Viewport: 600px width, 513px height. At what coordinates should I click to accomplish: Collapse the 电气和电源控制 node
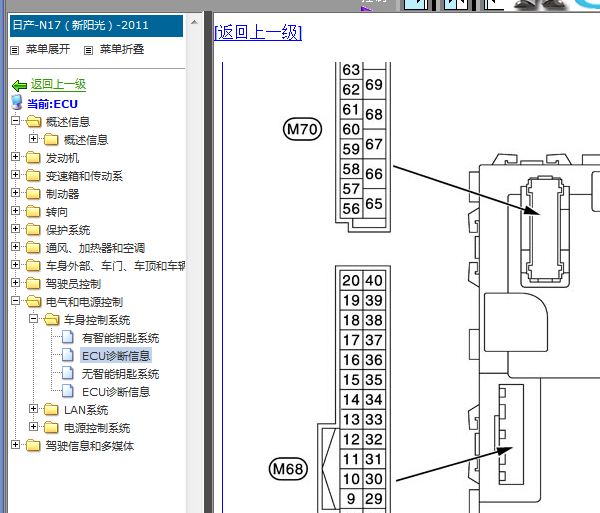(15, 300)
